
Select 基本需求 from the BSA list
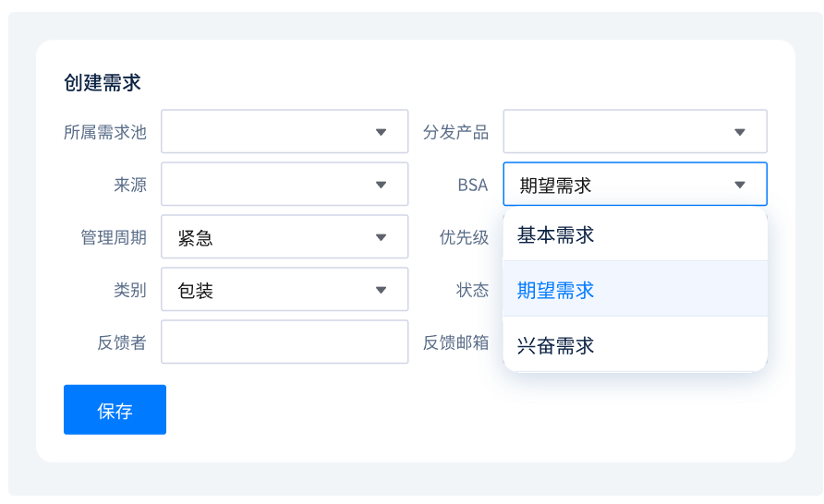click(x=555, y=235)
